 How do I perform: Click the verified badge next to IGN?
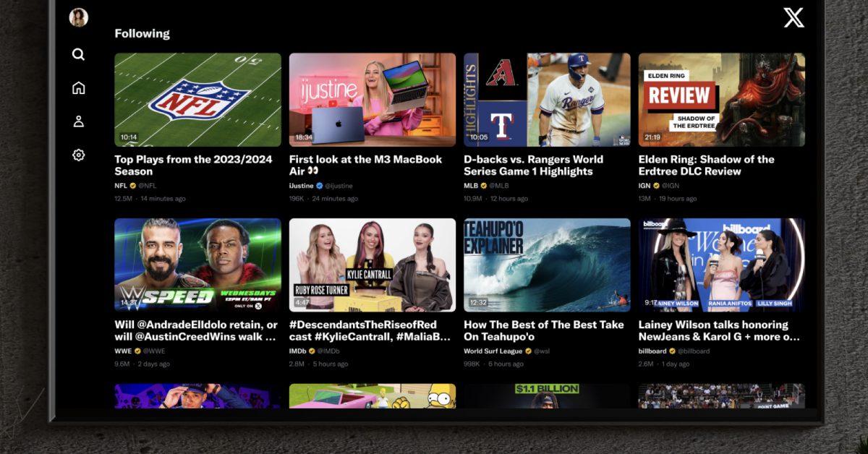point(656,186)
